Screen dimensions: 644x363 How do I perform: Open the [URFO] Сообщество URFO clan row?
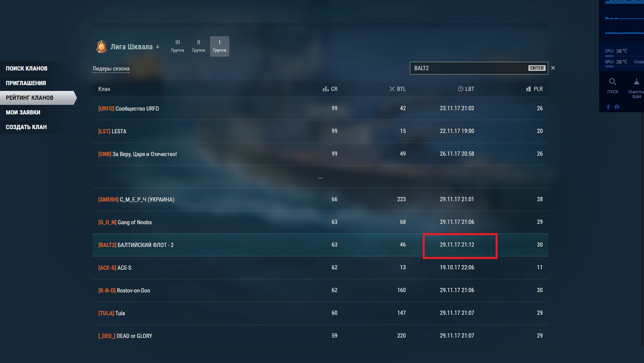pyautogui.click(x=320, y=109)
